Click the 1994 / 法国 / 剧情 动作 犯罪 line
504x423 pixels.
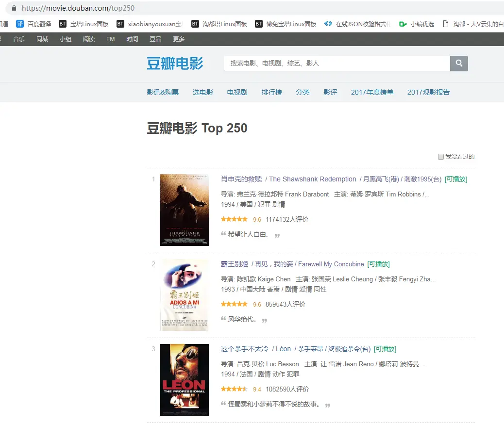[260, 374]
